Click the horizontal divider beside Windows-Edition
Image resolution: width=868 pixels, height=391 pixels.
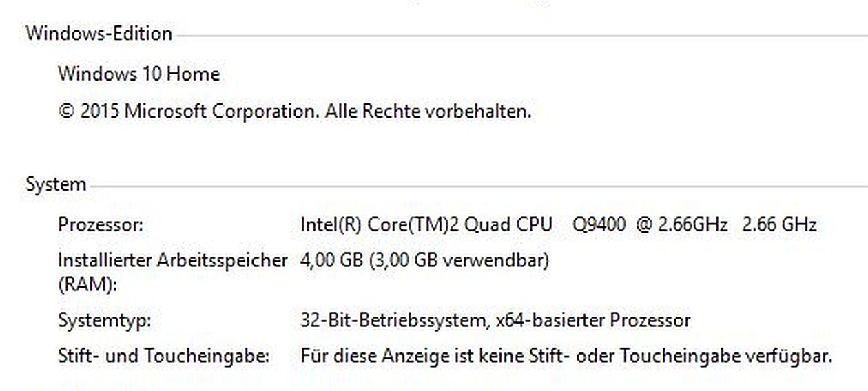[517, 35]
